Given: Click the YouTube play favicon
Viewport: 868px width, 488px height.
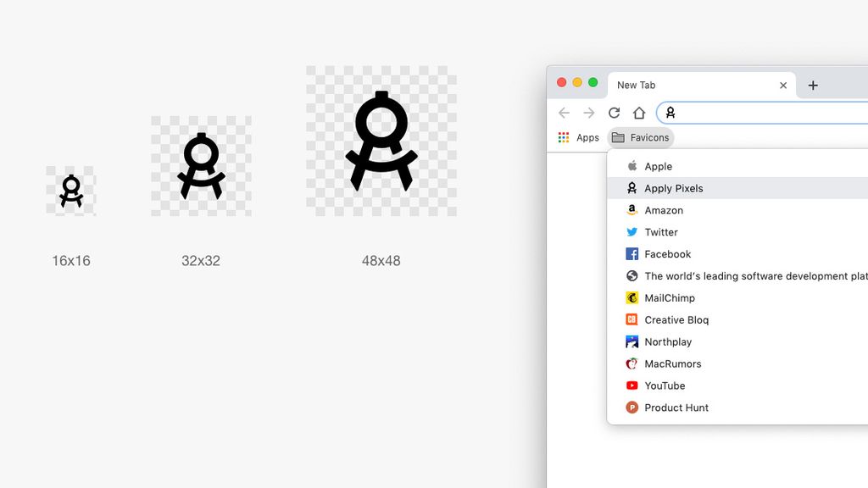Looking at the screenshot, I should pyautogui.click(x=632, y=385).
